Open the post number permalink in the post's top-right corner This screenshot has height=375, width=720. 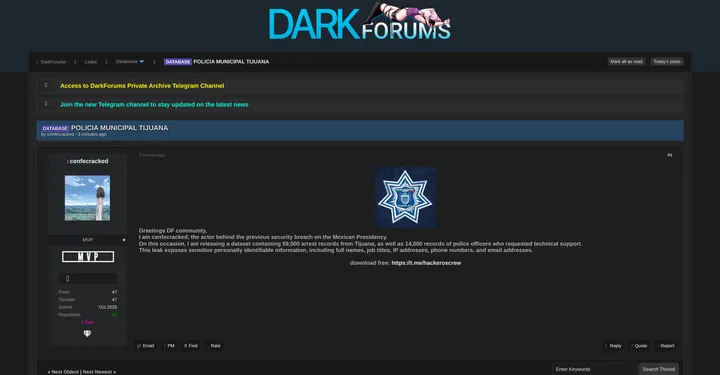[669, 155]
